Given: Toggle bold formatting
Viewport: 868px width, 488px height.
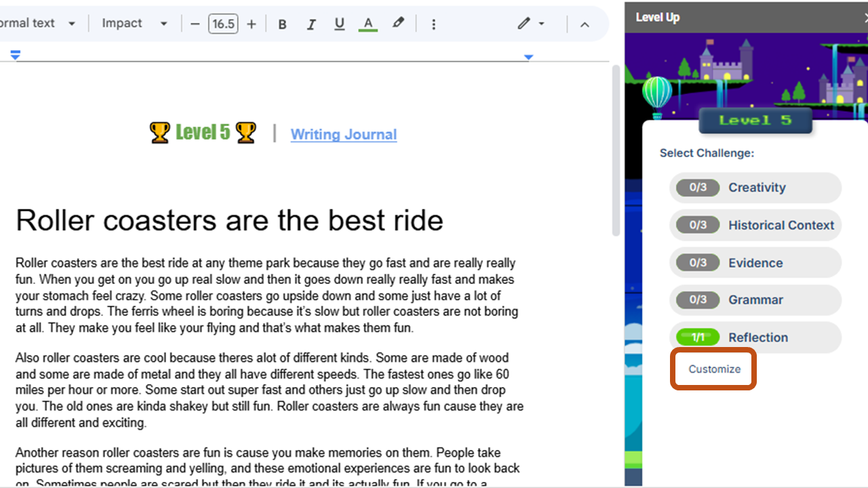Looking at the screenshot, I should coord(283,24).
